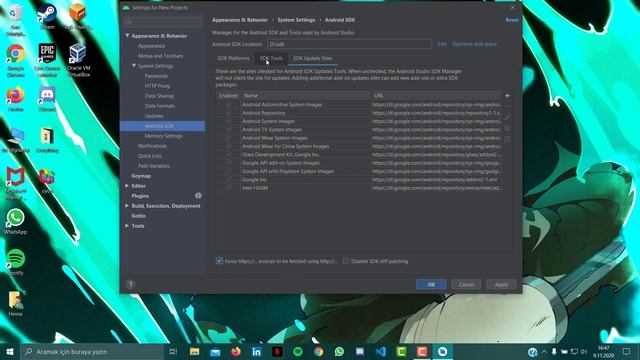The height and width of the screenshot is (360, 640).
Task: Open Mail app from the taskbar
Action: [215, 351]
